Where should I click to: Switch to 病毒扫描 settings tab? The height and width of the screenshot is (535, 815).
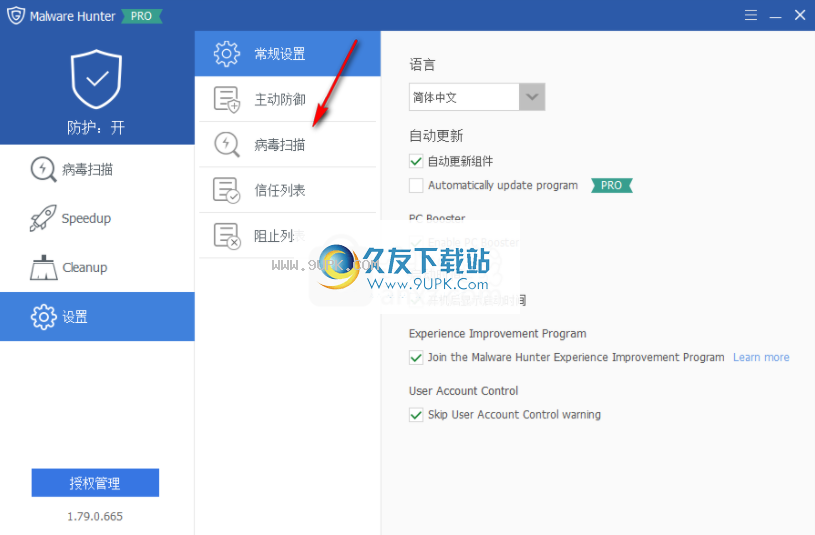(287, 145)
